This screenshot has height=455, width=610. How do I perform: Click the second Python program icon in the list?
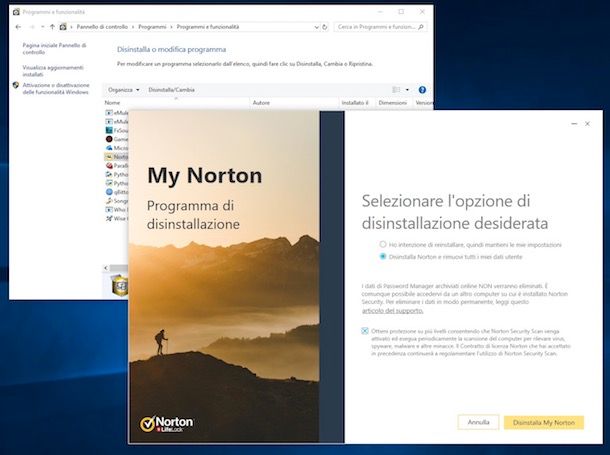coord(109,183)
